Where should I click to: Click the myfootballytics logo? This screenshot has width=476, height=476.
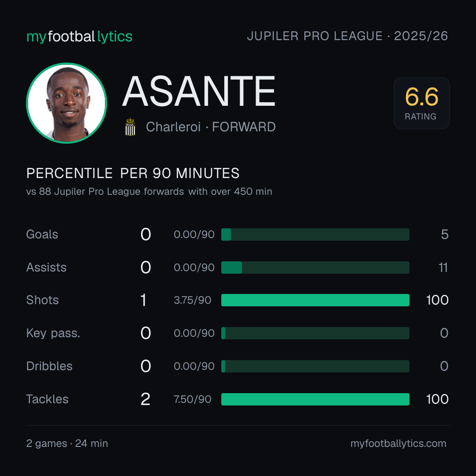tap(79, 37)
